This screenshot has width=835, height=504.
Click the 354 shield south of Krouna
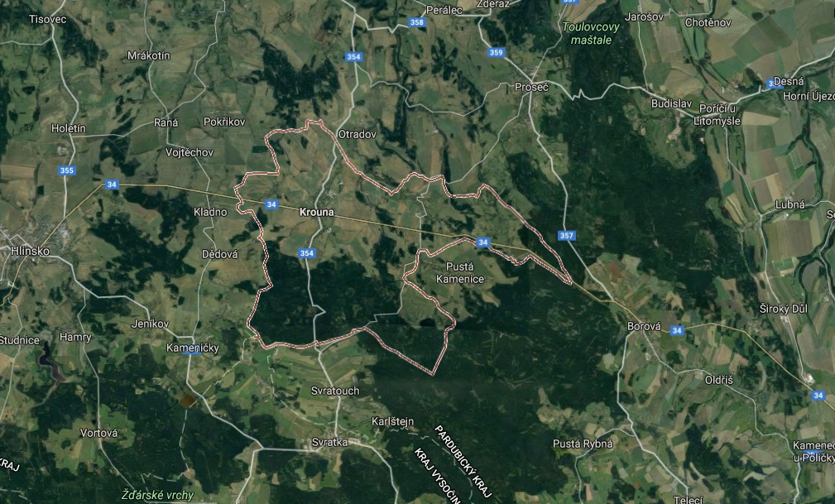(307, 253)
